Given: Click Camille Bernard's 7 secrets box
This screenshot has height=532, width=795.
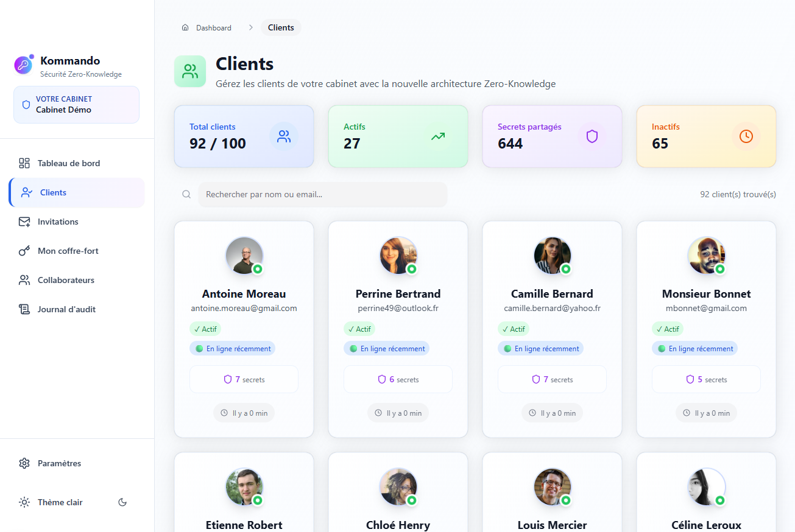Looking at the screenshot, I should (553, 379).
